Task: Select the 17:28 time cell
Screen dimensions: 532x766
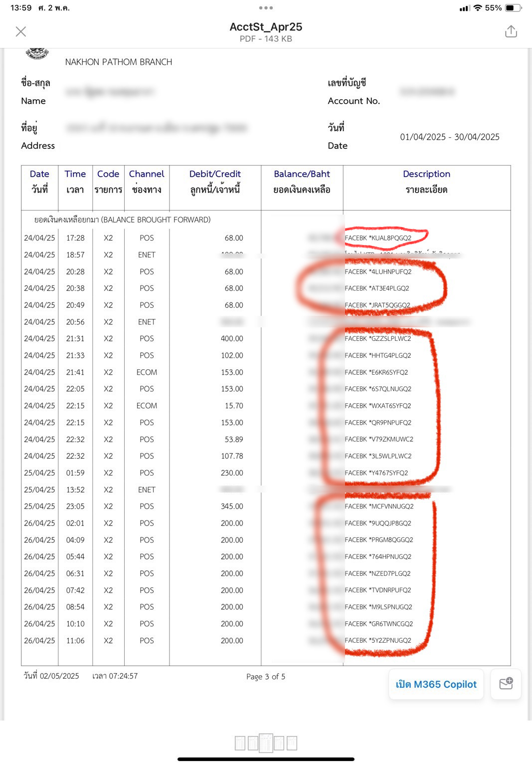Action: [75, 238]
